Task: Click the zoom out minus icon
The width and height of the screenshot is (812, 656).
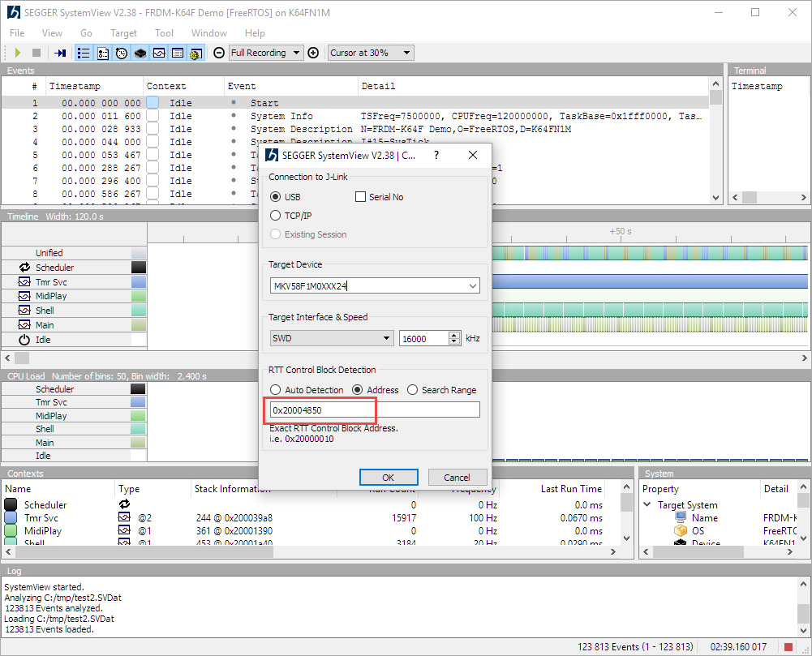Action: point(218,53)
